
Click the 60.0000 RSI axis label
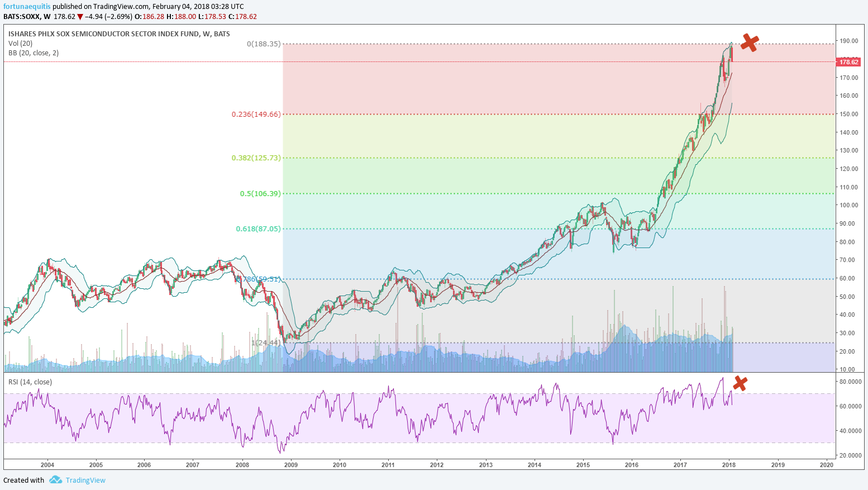coord(851,406)
